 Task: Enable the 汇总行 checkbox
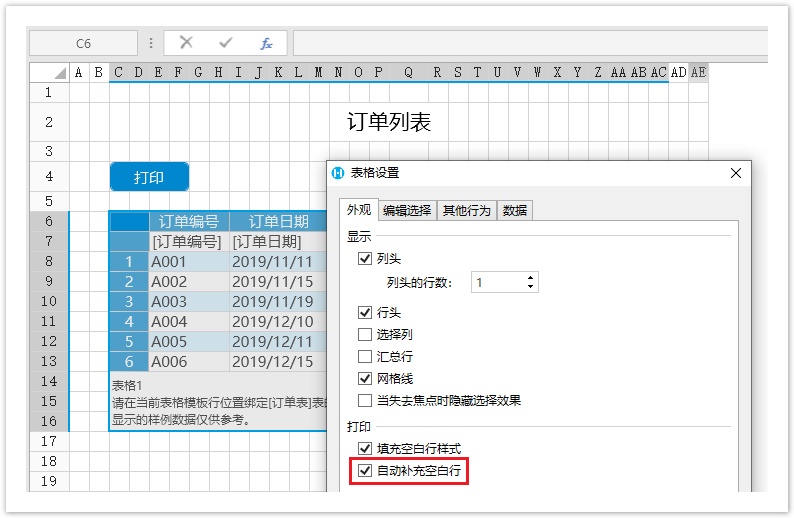(x=365, y=356)
